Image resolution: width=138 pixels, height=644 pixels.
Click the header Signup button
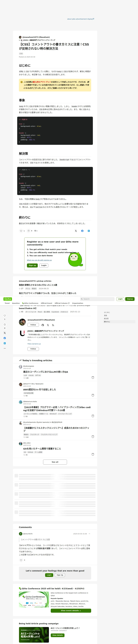click(130, 299)
